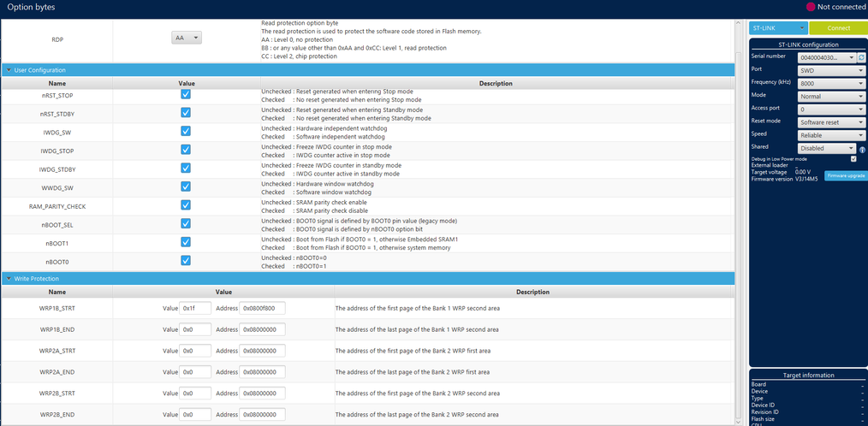Toggle Debug in Low Power mode checkbox

click(853, 159)
